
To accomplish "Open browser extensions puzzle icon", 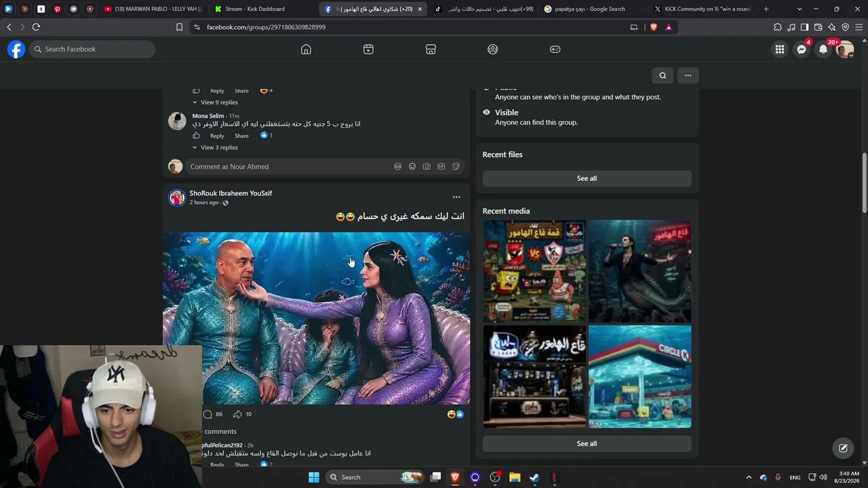I will pyautogui.click(x=778, y=27).
